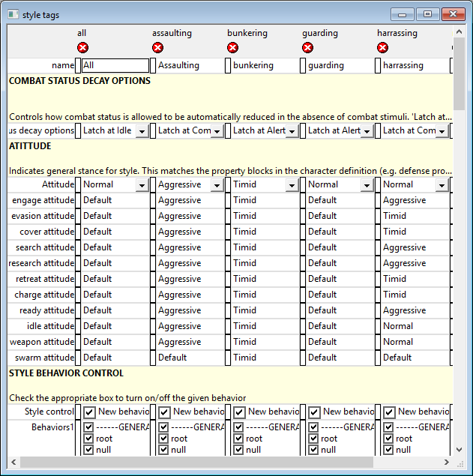Click 'harrassing' name field

pos(415,65)
